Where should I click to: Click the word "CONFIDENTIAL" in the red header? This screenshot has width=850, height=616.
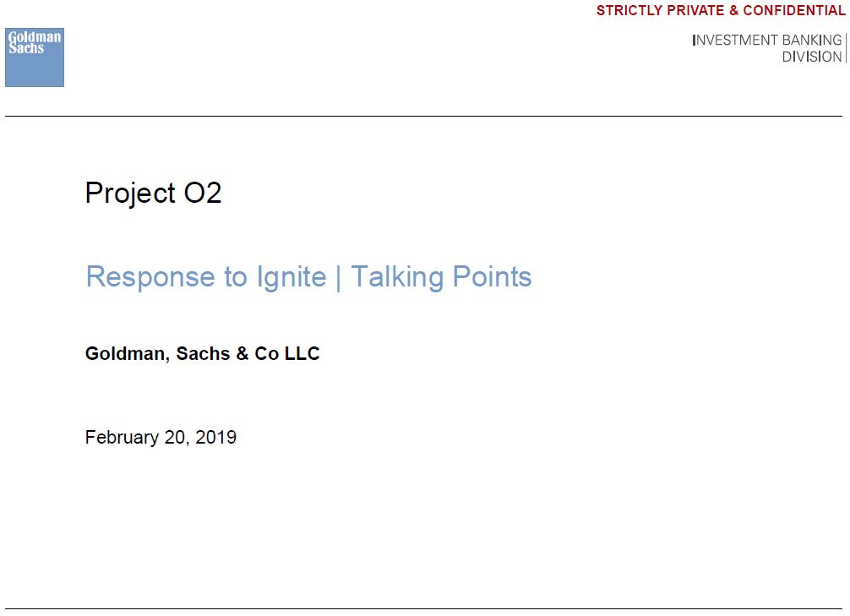point(794,11)
